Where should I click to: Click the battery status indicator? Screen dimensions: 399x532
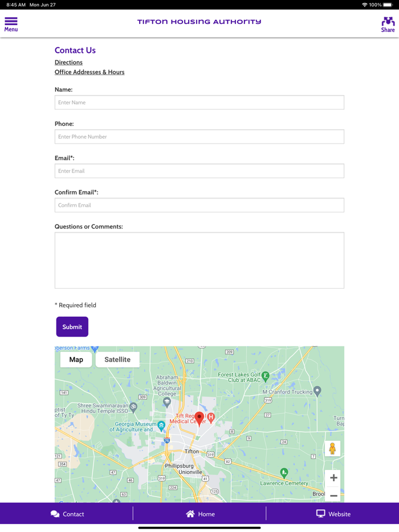tap(388, 5)
